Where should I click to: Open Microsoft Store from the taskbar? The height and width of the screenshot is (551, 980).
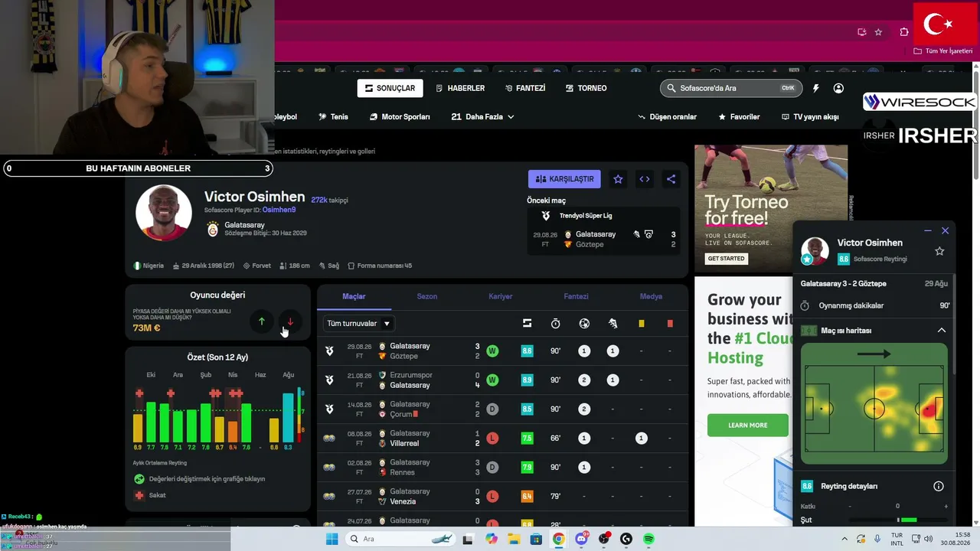coord(536,539)
